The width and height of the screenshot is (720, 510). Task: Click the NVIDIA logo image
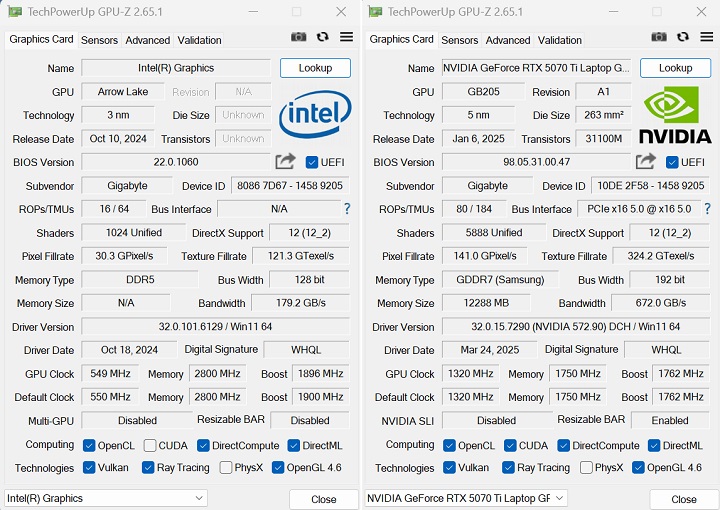(x=675, y=115)
